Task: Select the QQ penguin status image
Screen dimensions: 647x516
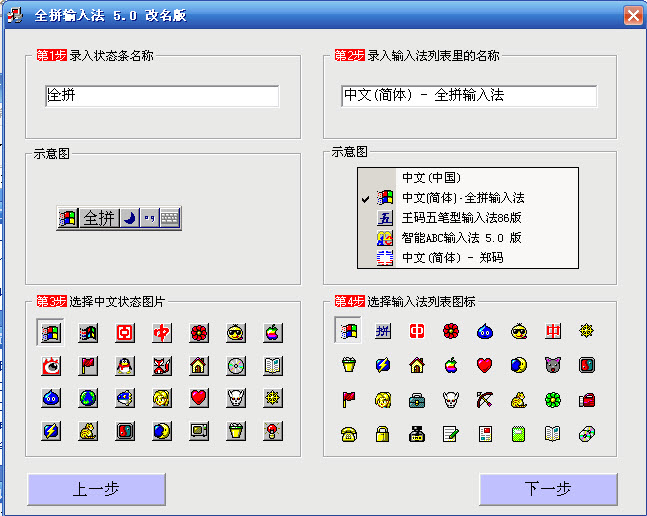Action: pyautogui.click(x=125, y=366)
